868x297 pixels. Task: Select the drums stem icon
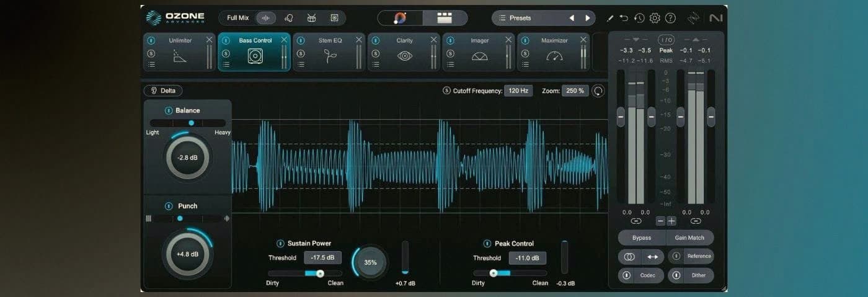coord(312,18)
